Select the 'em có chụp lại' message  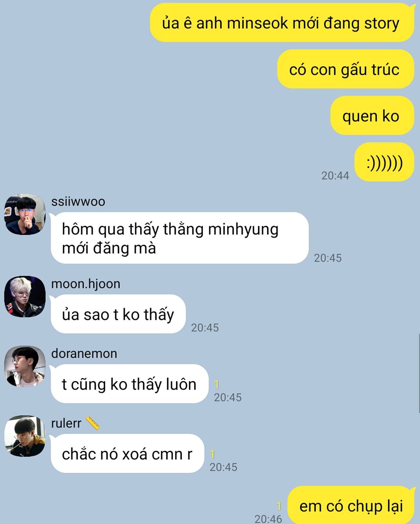pyautogui.click(x=352, y=505)
